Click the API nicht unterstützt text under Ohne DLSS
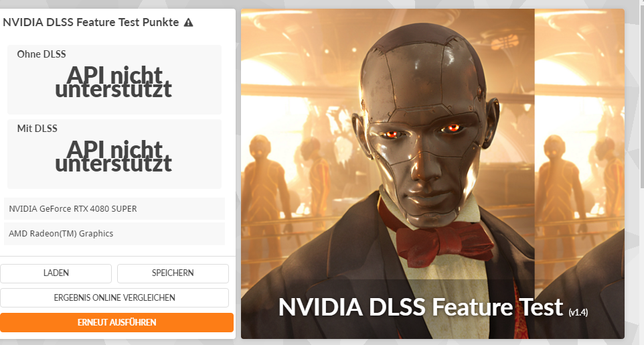This screenshot has width=644, height=345. (114, 82)
